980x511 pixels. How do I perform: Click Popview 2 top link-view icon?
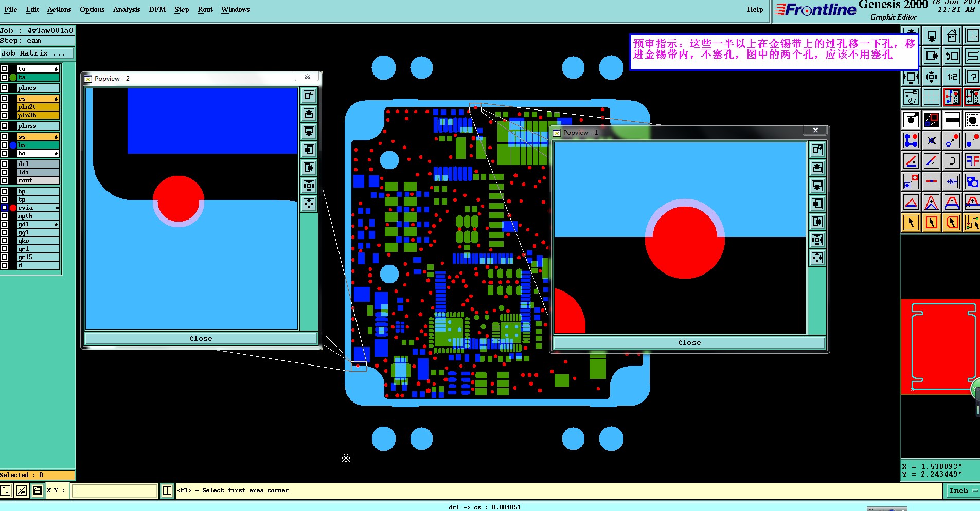[309, 96]
